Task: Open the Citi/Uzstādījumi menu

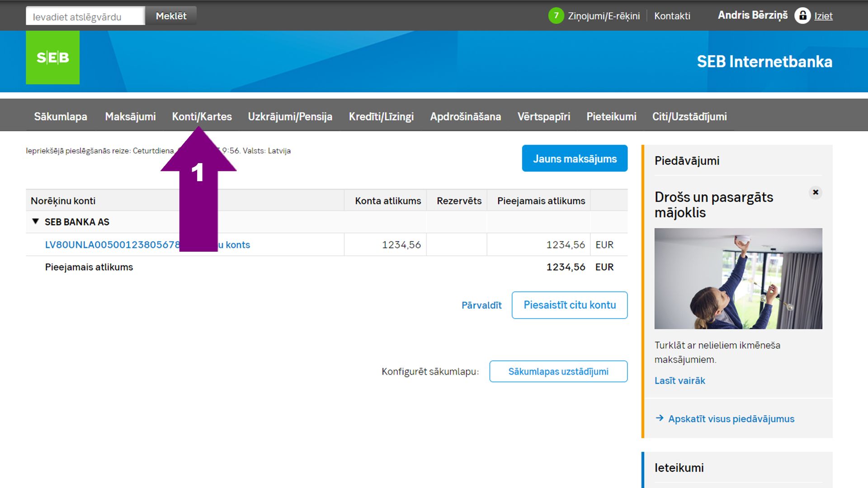Action: tap(689, 117)
